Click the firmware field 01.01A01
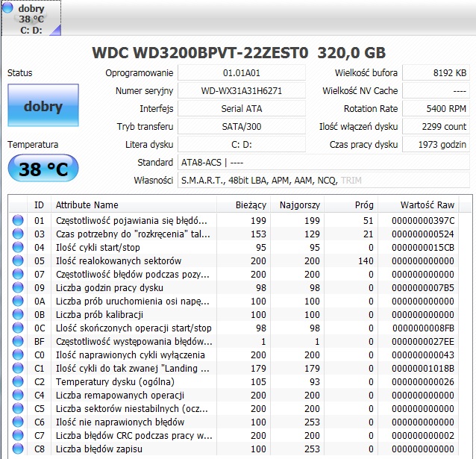Screen dimensions: 476x459 click(241, 73)
